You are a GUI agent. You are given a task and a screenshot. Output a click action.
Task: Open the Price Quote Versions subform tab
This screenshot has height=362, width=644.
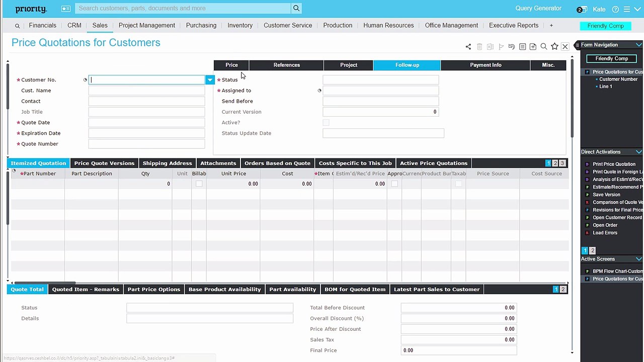104,163
